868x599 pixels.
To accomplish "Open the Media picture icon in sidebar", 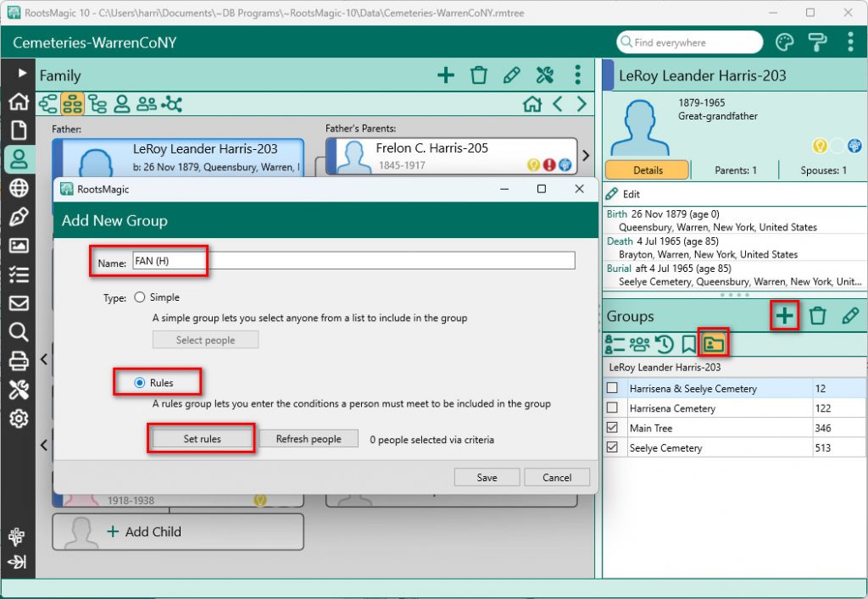I will click(19, 246).
